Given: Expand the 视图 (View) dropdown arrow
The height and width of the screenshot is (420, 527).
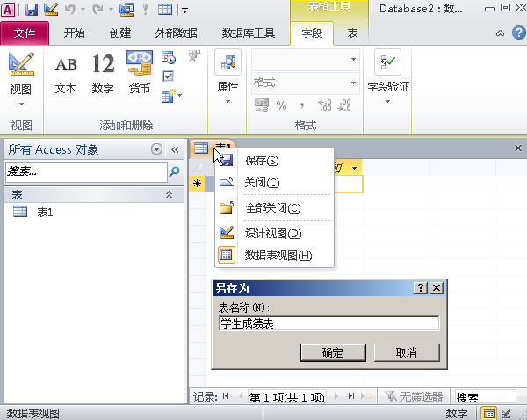Looking at the screenshot, I should click(x=21, y=105).
